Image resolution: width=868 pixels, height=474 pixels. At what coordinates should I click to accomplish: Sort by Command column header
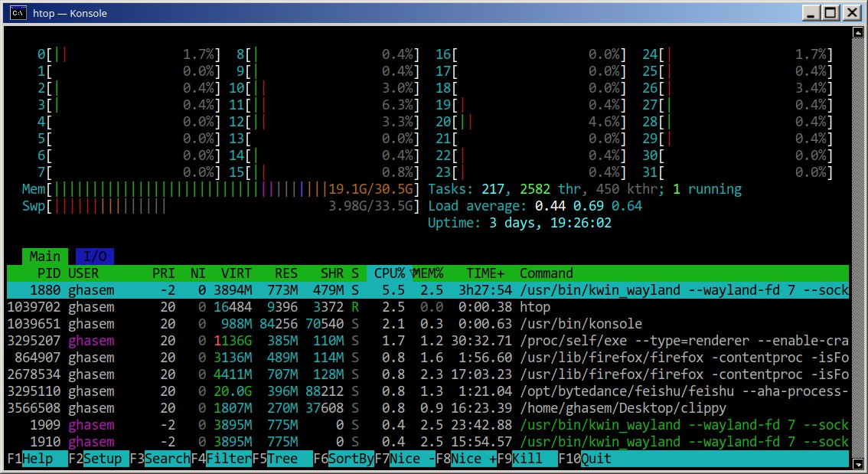547,273
